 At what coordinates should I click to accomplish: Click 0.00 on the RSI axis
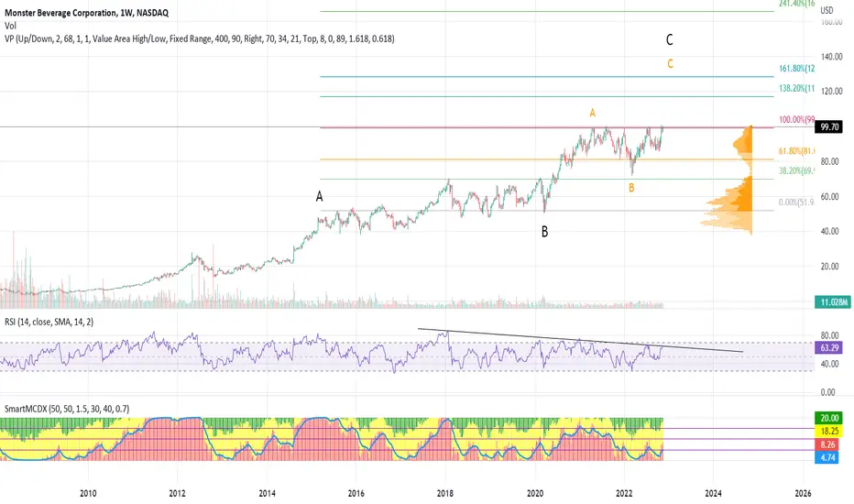(827, 392)
